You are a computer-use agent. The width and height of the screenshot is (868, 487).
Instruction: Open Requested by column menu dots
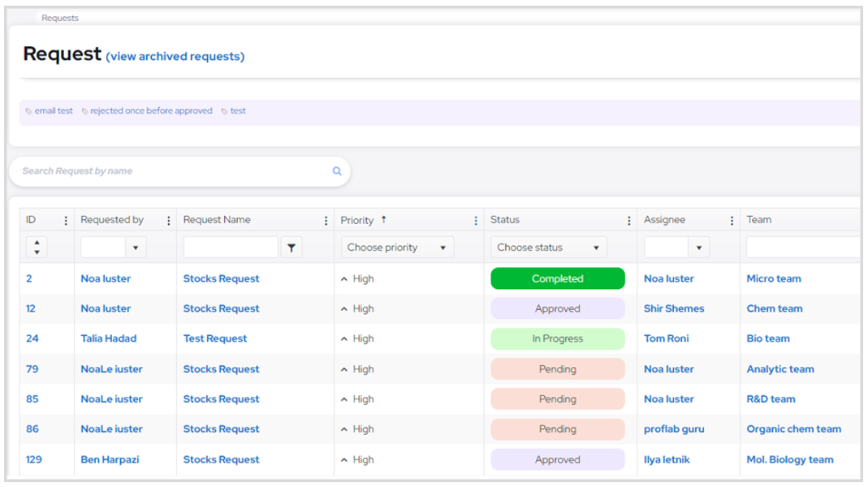click(169, 221)
